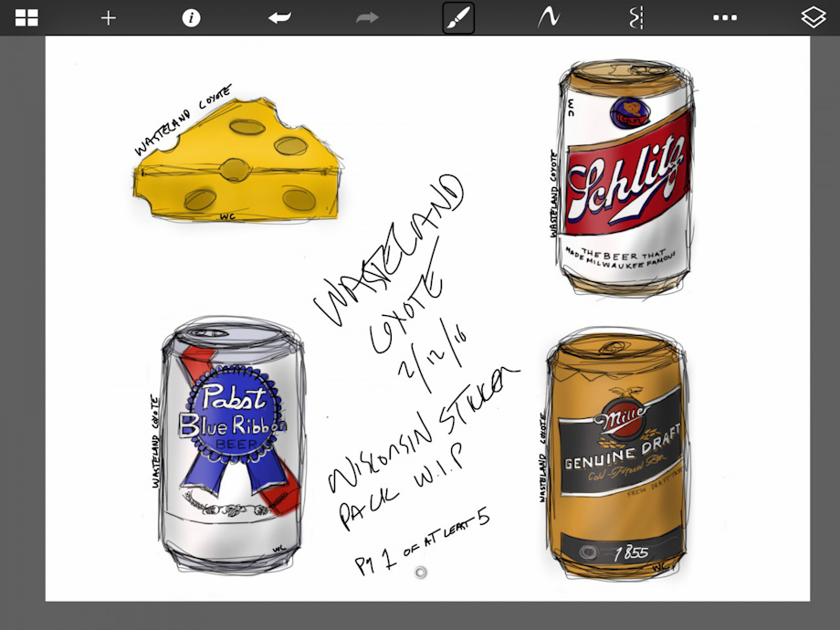Open the stroke style curve tool

point(548,17)
